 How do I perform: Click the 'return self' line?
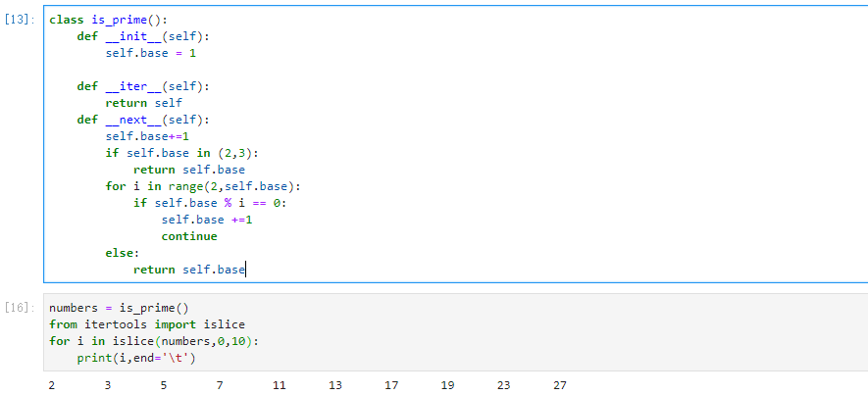[x=143, y=103]
